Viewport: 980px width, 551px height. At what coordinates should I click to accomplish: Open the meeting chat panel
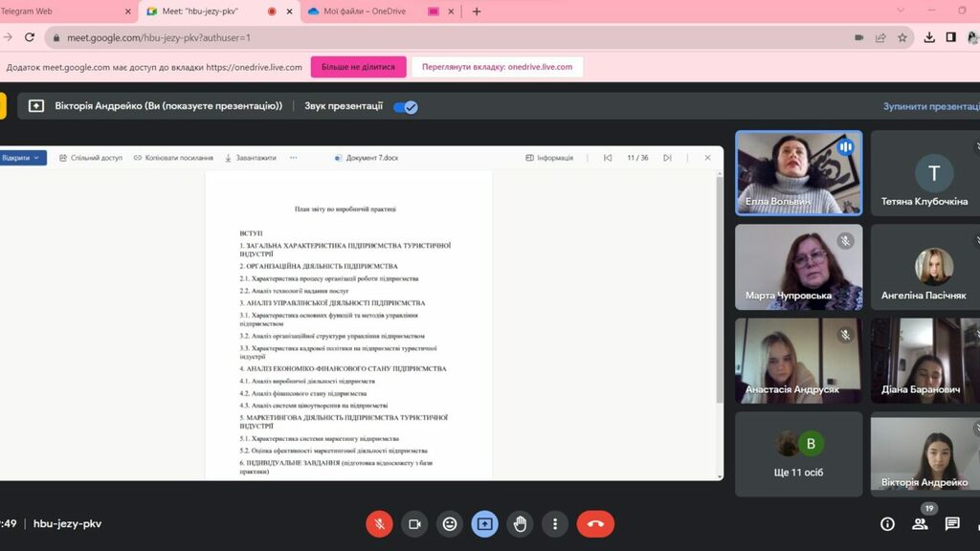[952, 524]
